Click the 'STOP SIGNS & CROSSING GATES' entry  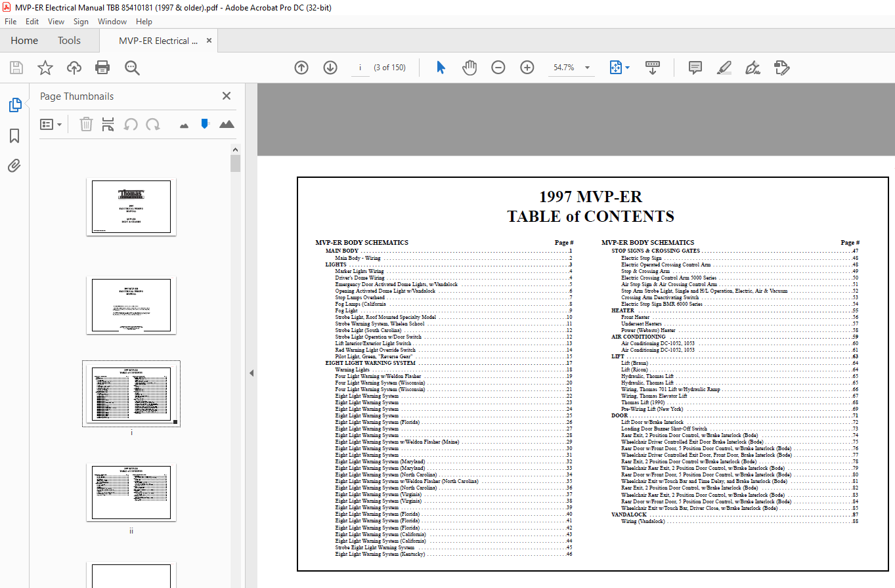655,251
